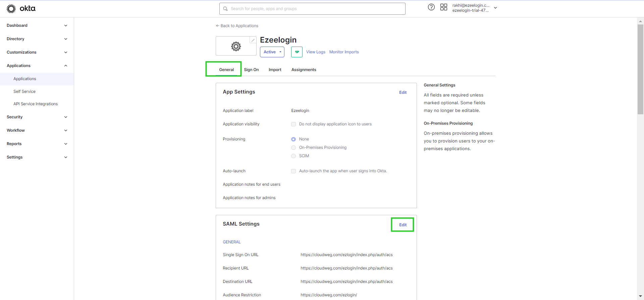Viewport: 644px width, 300px height.
Task: Click the Destination URL value
Action: (x=346, y=282)
